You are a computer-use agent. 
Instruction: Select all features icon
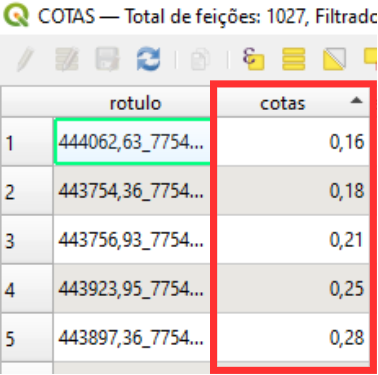coord(294,59)
